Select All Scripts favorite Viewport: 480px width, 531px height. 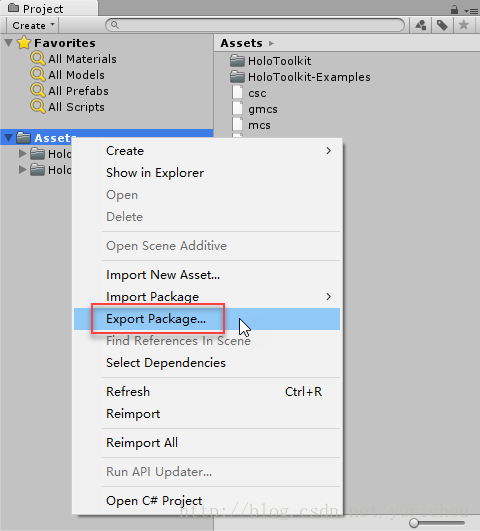76,107
